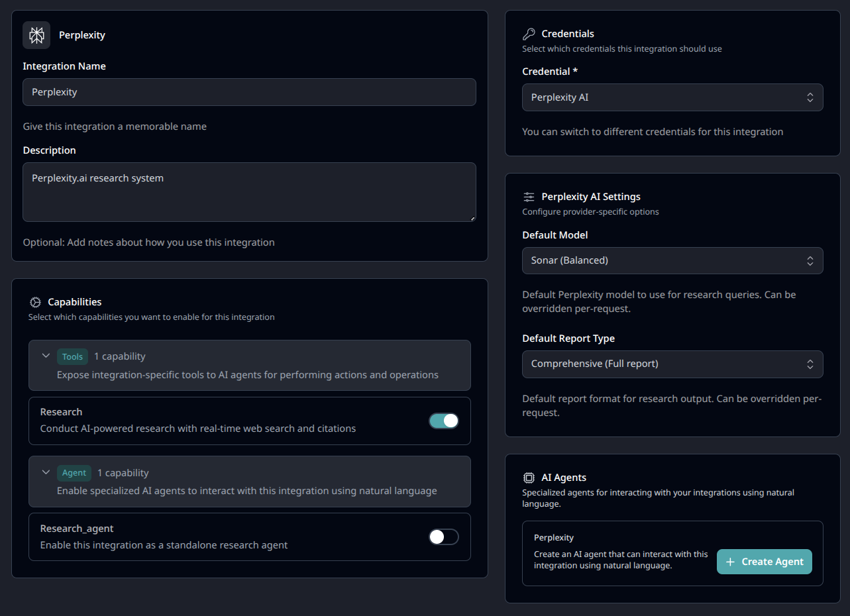
Task: Click "Give this integration a memorable name" hint
Action: pyautogui.click(x=115, y=127)
